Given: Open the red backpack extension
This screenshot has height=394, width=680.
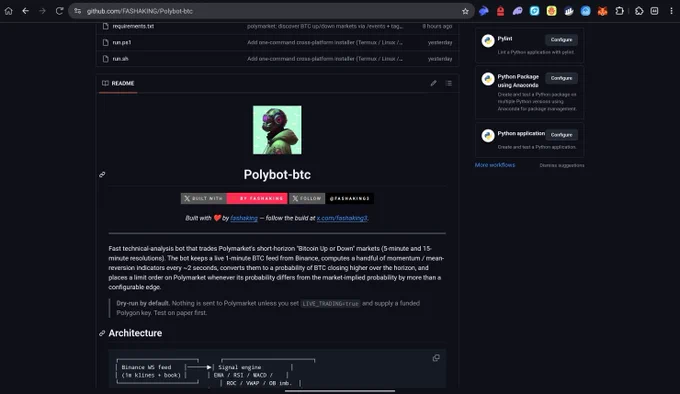Looking at the screenshot, I should (500, 11).
